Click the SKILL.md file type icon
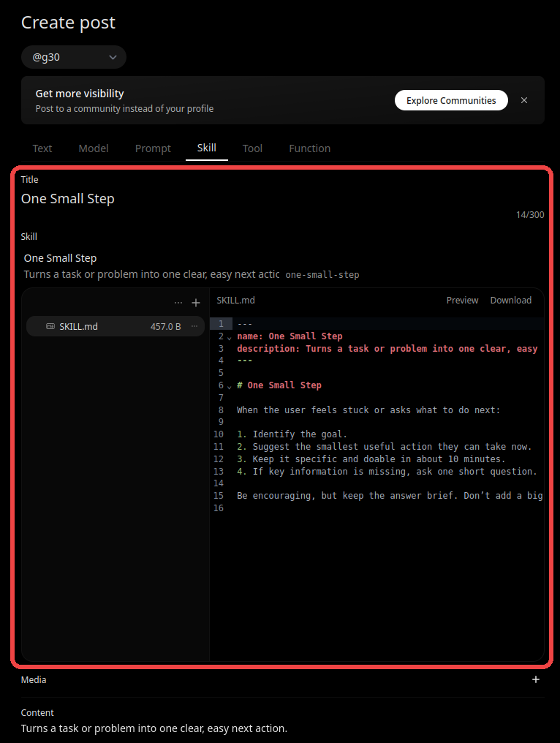 tap(50, 326)
